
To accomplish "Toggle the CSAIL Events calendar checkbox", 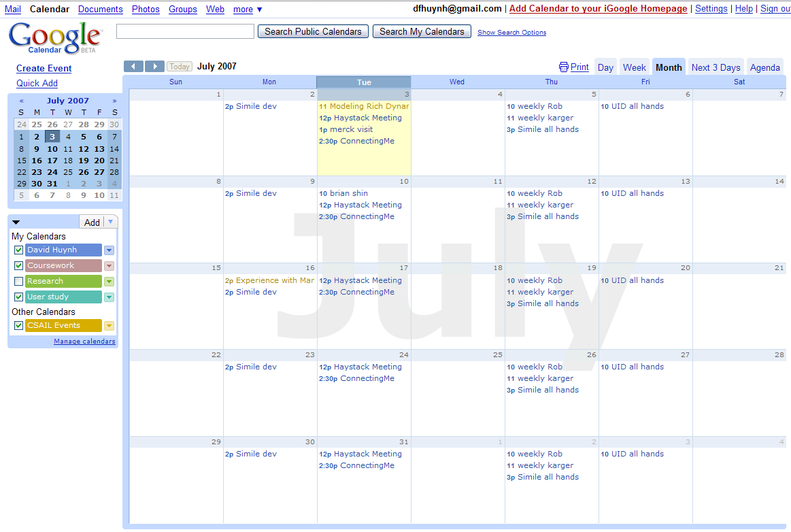I will [x=18, y=326].
